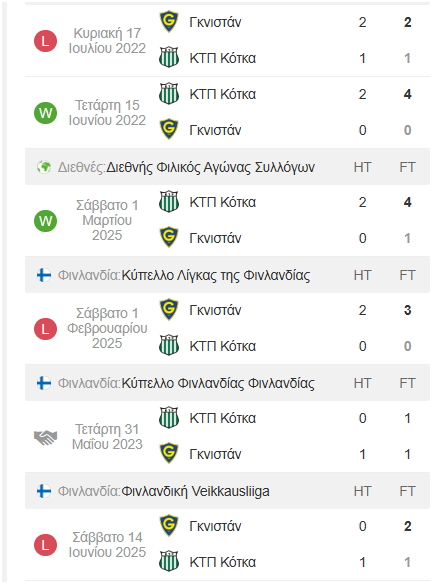This screenshot has width=436, height=584.
Task: Click the red L badge for 17 Ιουλίου 2022
Action: [x=45, y=41]
